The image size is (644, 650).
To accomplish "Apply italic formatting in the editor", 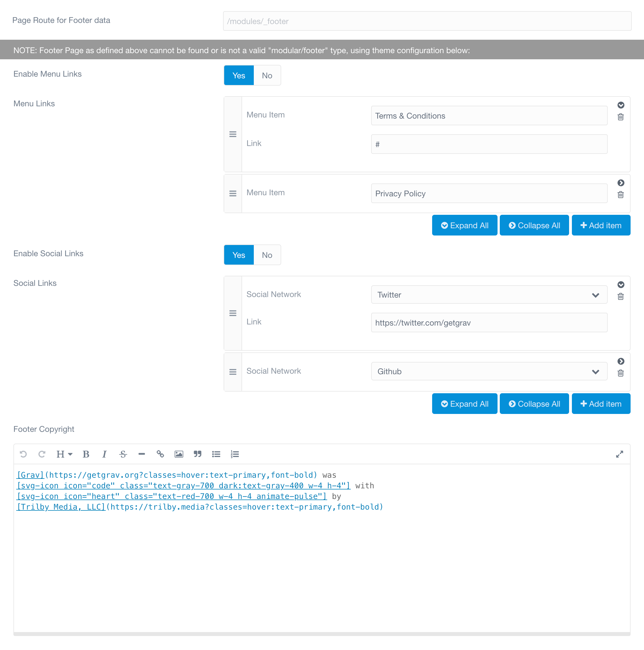I will [105, 454].
